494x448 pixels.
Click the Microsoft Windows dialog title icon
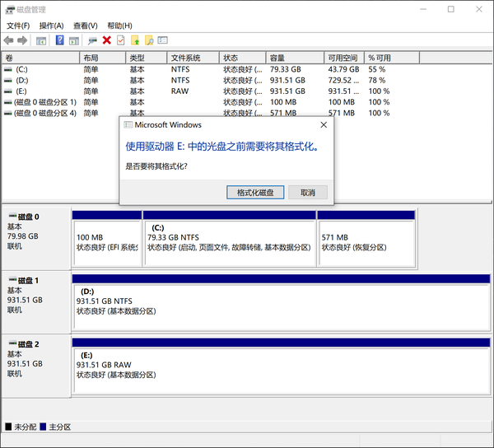[128, 124]
